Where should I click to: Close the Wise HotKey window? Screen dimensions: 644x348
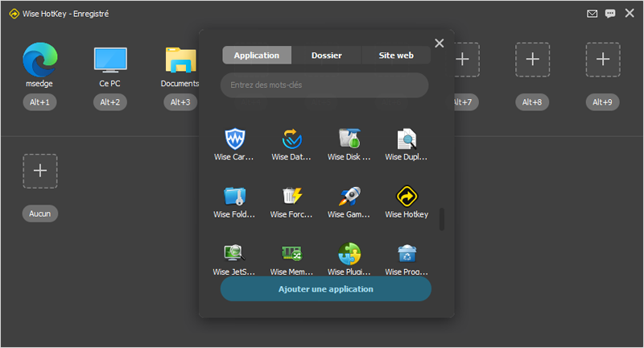point(630,13)
